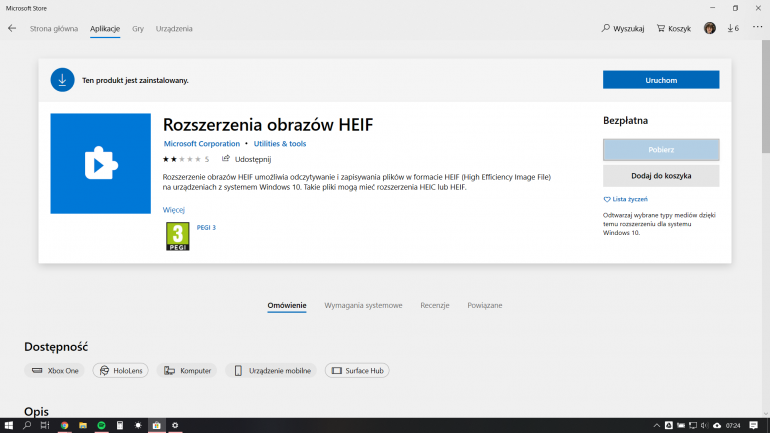The width and height of the screenshot is (770, 433).
Task: Open Task View in taskbar
Action: pos(45,425)
